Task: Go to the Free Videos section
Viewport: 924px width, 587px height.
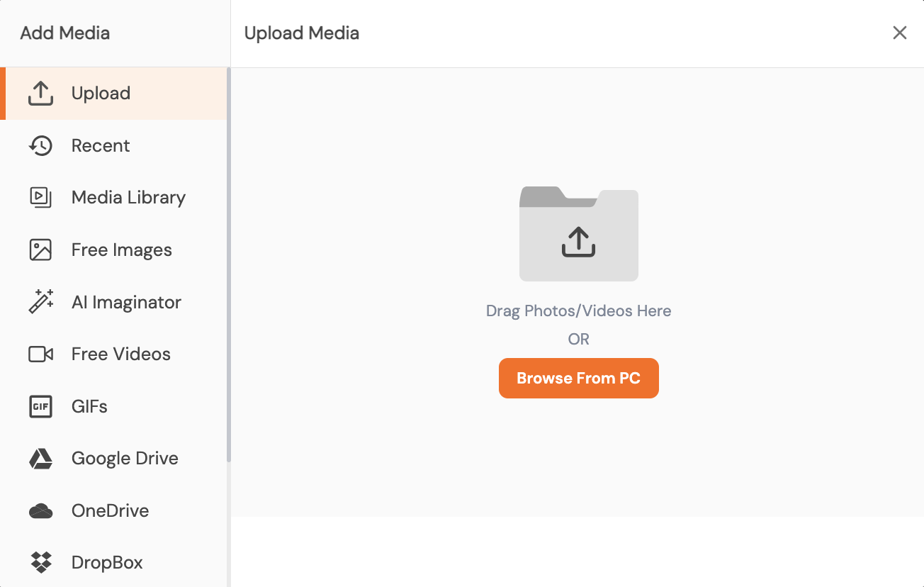Action: [x=120, y=354]
